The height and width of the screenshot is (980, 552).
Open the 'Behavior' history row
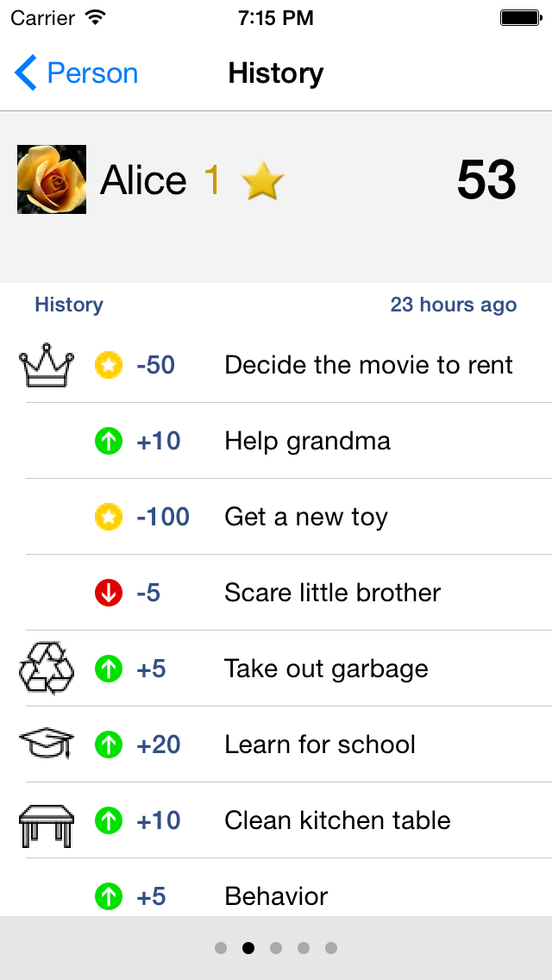pos(276,896)
